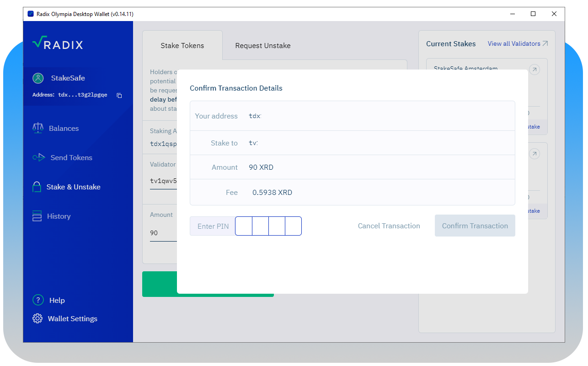
Task: Click the Send Tokens arrow icon
Action: pyautogui.click(x=39, y=157)
